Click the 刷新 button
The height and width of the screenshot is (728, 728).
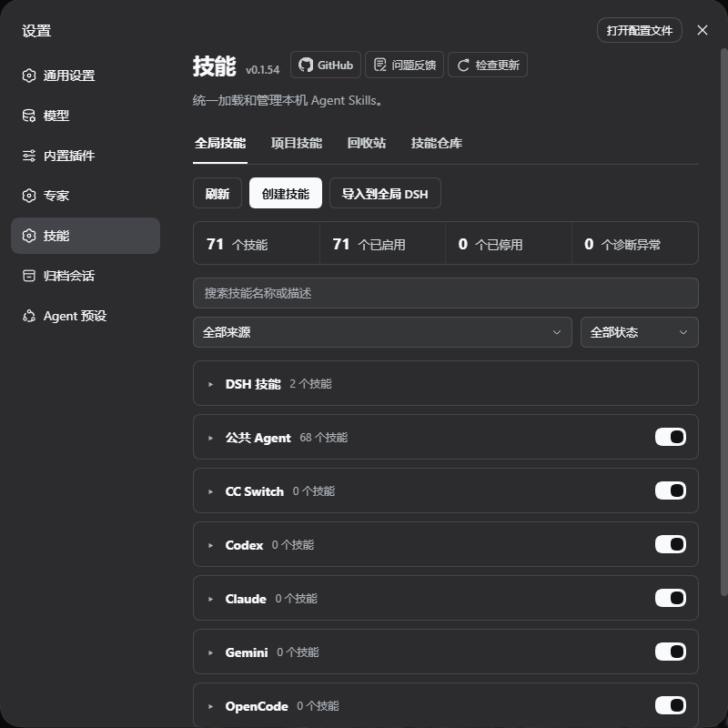tap(217, 193)
